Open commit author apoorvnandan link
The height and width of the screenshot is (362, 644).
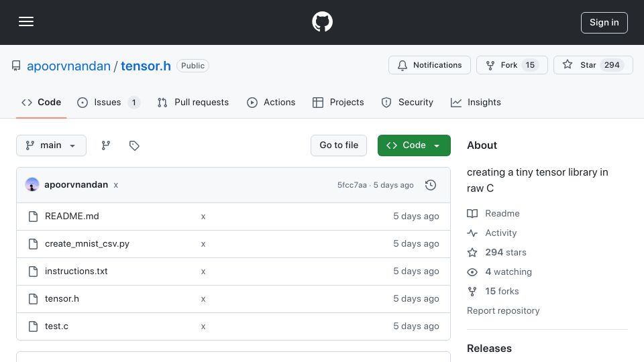(76, 185)
